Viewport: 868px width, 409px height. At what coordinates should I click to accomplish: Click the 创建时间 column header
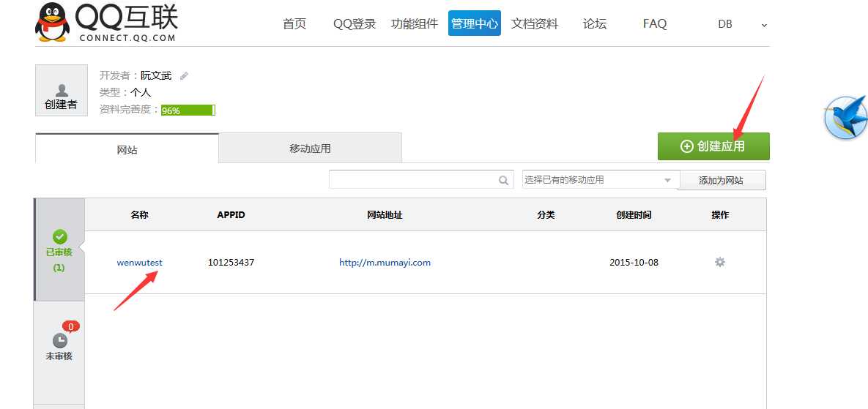click(634, 215)
